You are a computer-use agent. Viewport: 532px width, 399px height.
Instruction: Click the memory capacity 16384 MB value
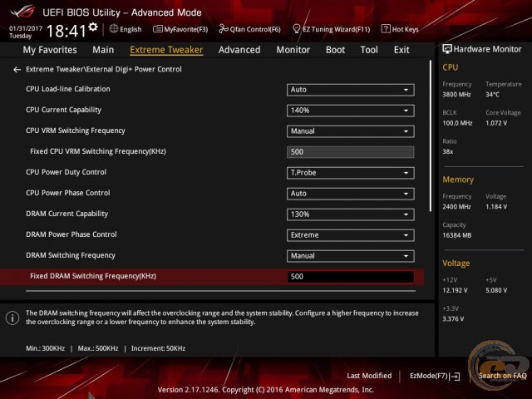pyautogui.click(x=456, y=235)
